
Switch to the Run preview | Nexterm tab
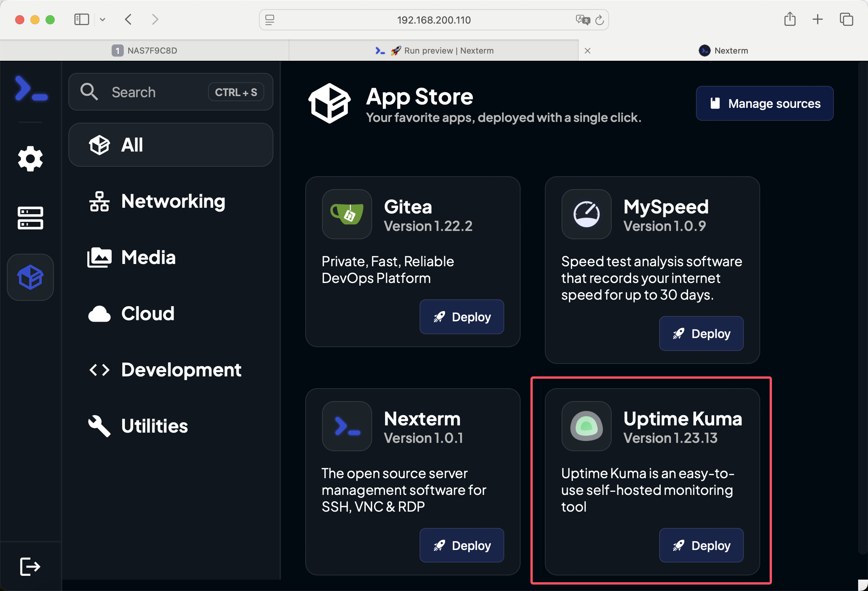(434, 51)
